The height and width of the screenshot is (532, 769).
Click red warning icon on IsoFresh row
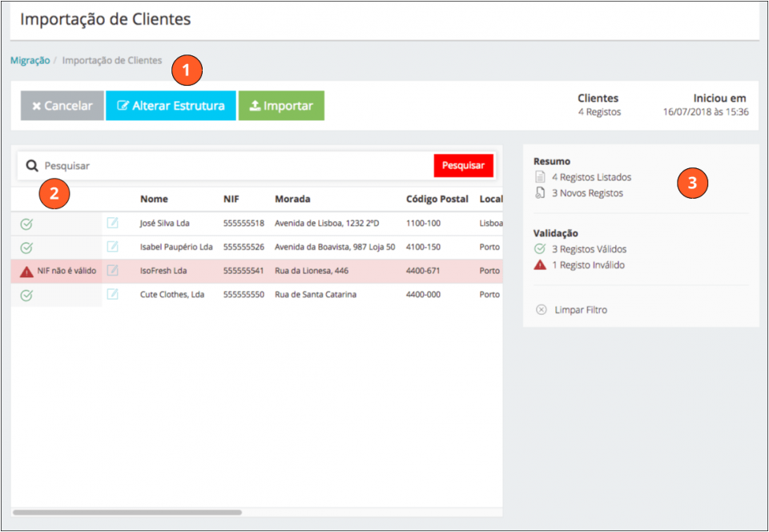pyautogui.click(x=26, y=271)
